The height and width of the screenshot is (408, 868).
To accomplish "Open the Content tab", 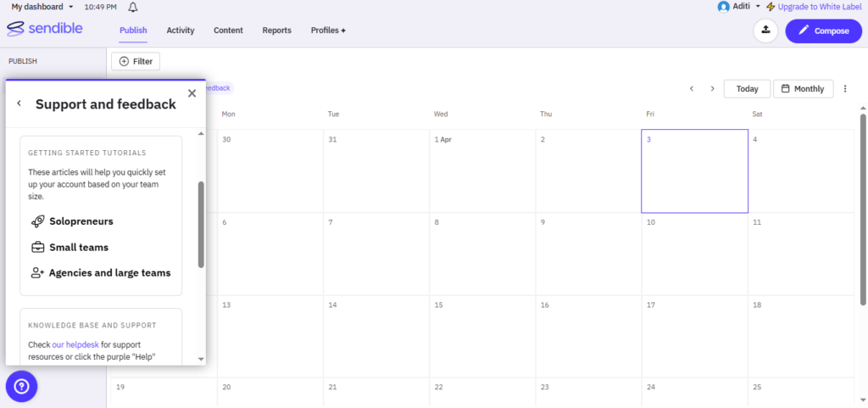I will pyautogui.click(x=228, y=31).
